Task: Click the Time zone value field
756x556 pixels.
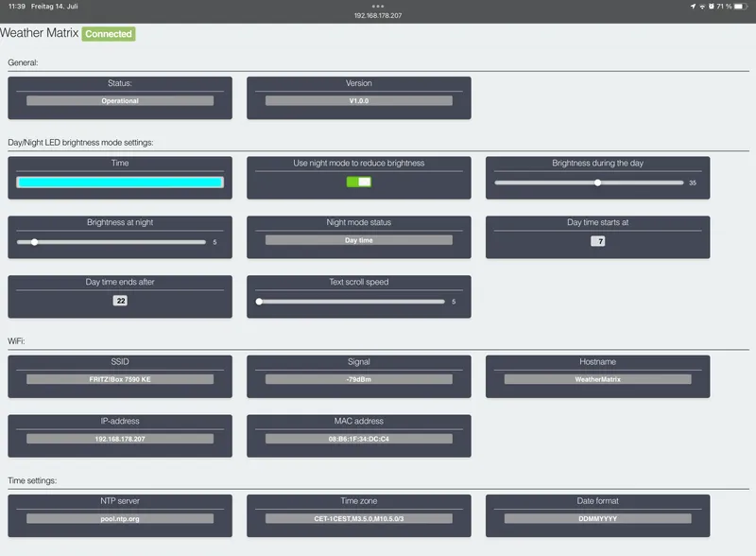Action: (359, 519)
